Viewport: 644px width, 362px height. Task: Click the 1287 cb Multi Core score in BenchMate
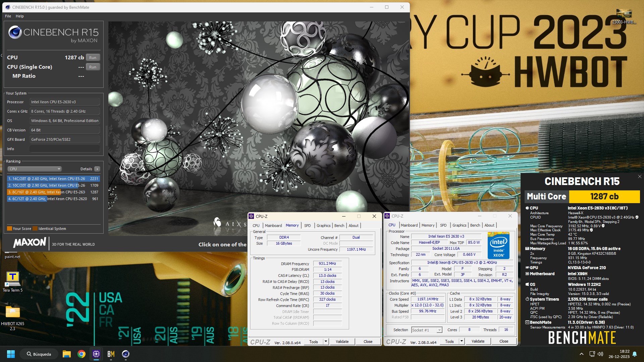click(x=604, y=196)
